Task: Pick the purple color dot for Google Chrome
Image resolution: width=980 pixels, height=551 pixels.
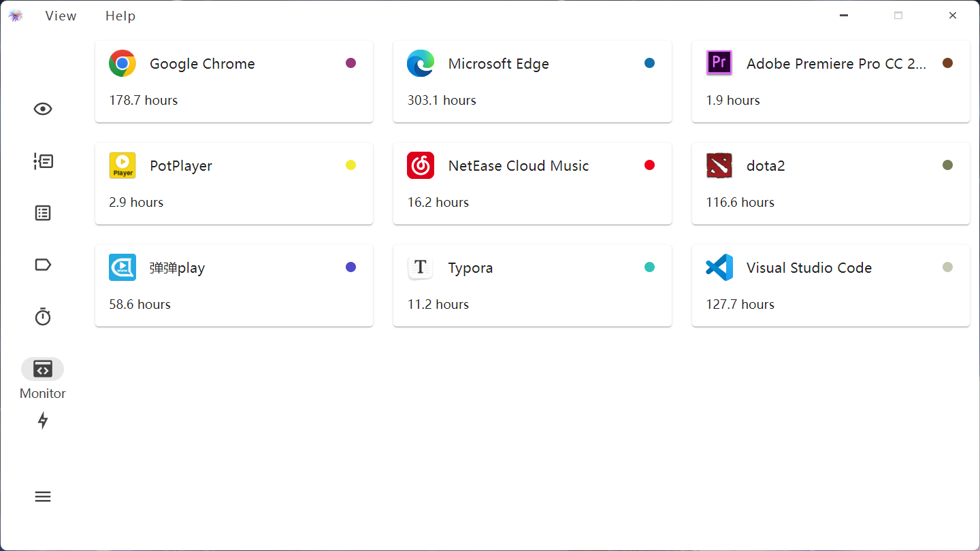Action: point(351,63)
